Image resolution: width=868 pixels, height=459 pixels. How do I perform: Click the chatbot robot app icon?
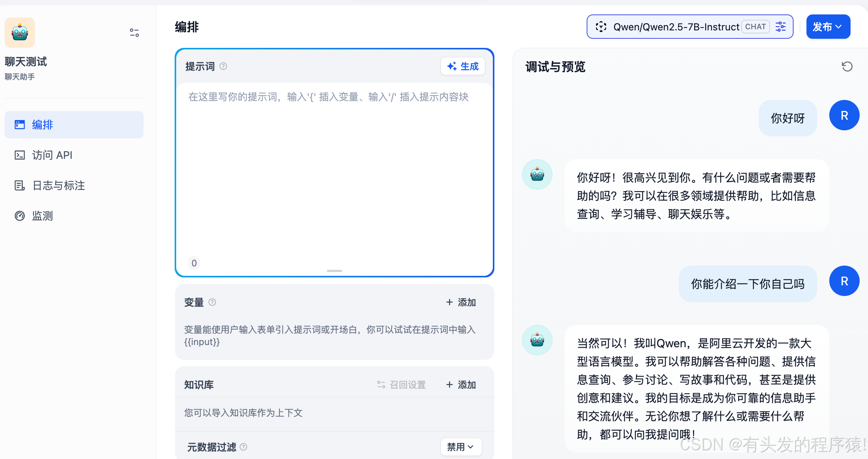tap(20, 33)
